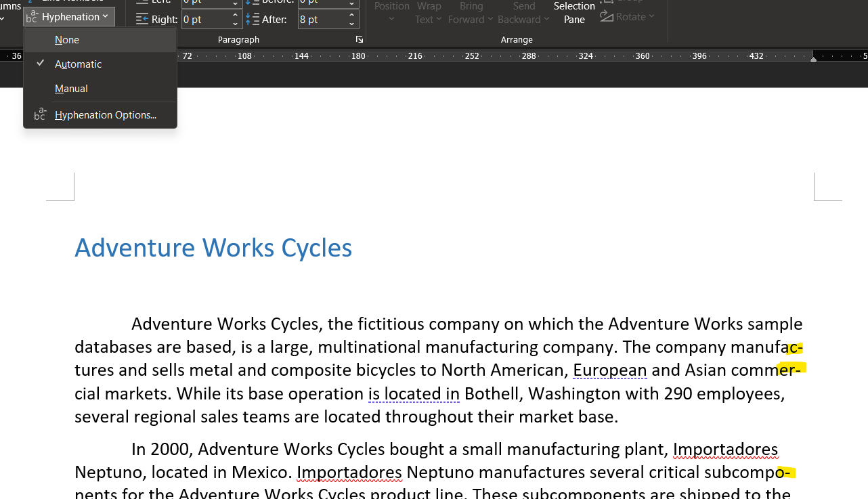The image size is (868, 499).
Task: Toggle the checked Automatic hyphenation option
Action: click(x=78, y=64)
